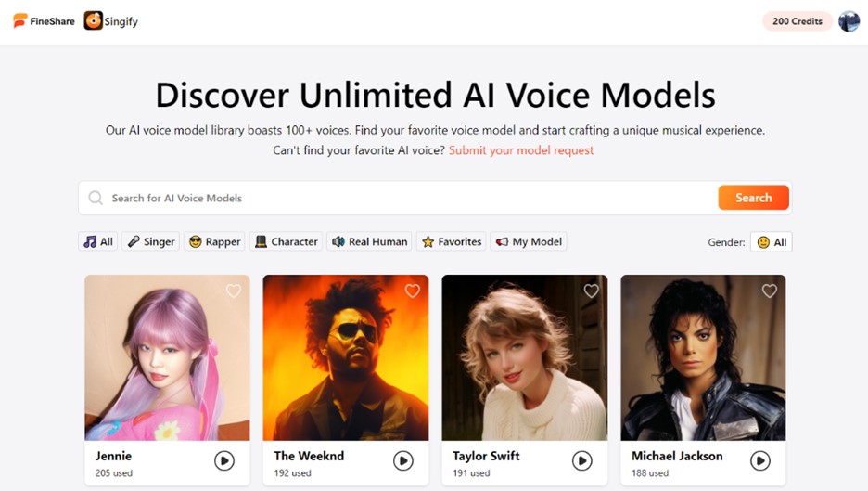
Task: Open the Gender All dropdown
Action: click(x=772, y=242)
